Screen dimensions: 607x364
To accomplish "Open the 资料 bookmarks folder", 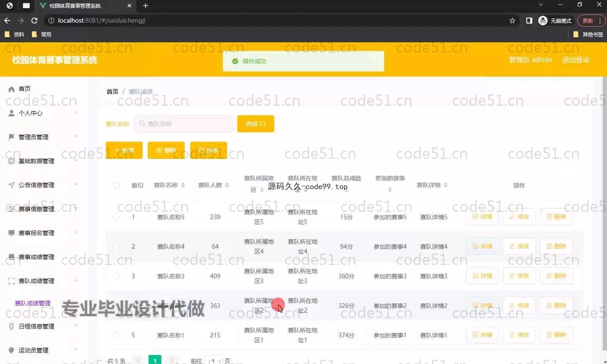I will click(14, 35).
